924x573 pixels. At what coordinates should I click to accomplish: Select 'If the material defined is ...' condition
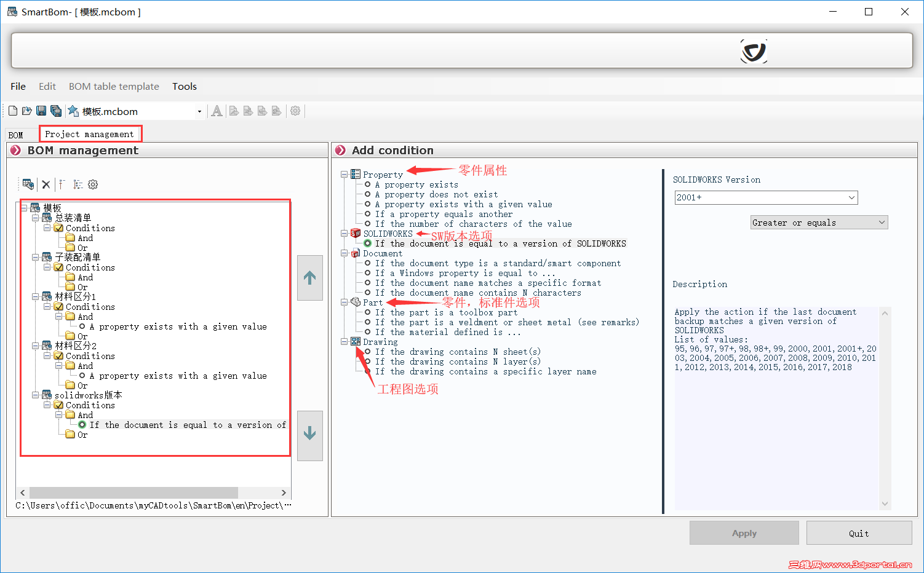[448, 332]
